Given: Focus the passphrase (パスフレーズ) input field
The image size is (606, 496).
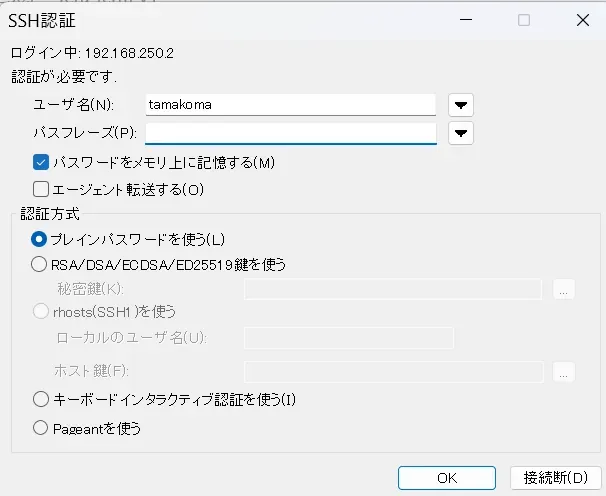Looking at the screenshot, I should coord(290,133).
